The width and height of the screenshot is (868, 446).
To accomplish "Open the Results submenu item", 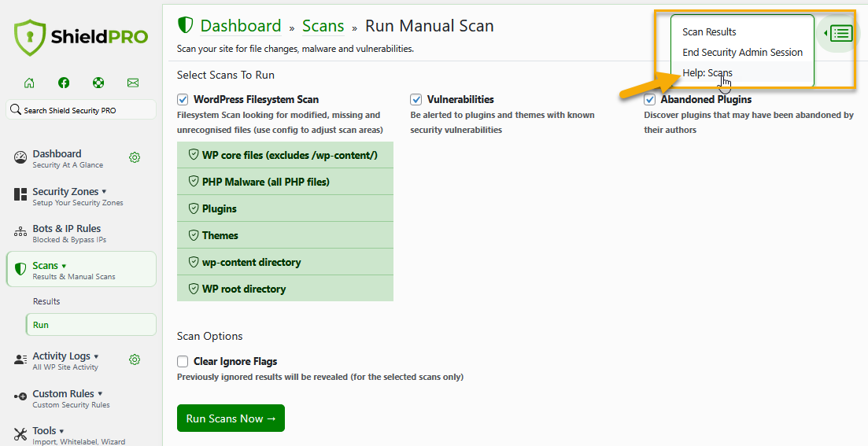I will [x=46, y=301].
